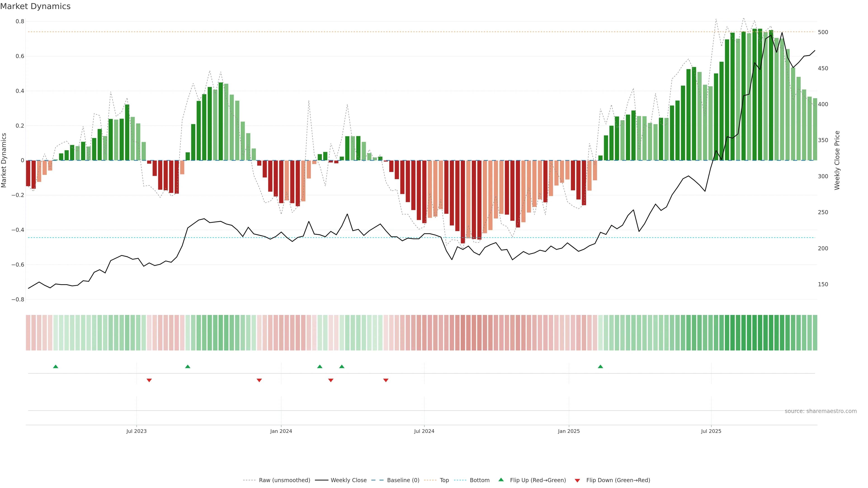Toggle the Weekly Close legend entry
Screen dimensions: 868x488
(348, 480)
